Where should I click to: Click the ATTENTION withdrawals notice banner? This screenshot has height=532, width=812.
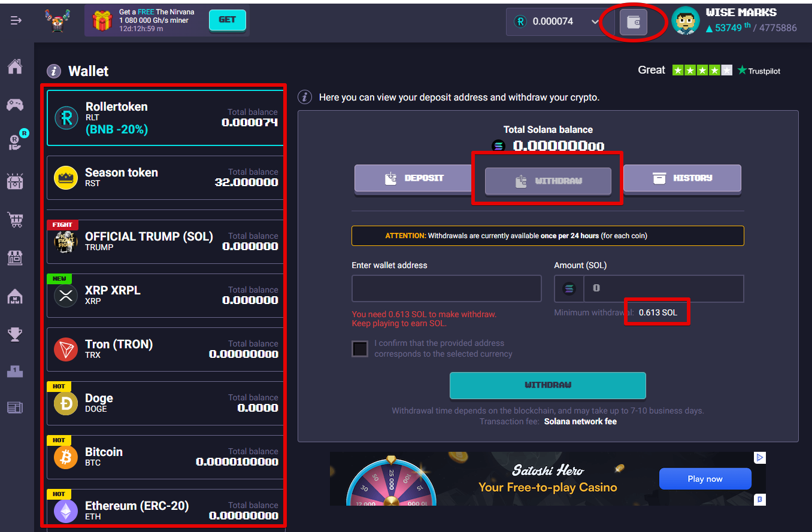(548, 236)
